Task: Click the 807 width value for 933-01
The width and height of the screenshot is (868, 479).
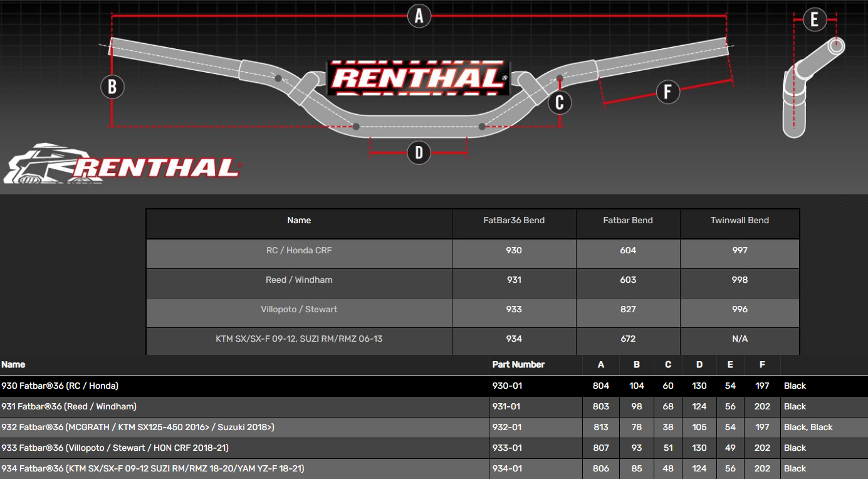Action: pos(601,448)
